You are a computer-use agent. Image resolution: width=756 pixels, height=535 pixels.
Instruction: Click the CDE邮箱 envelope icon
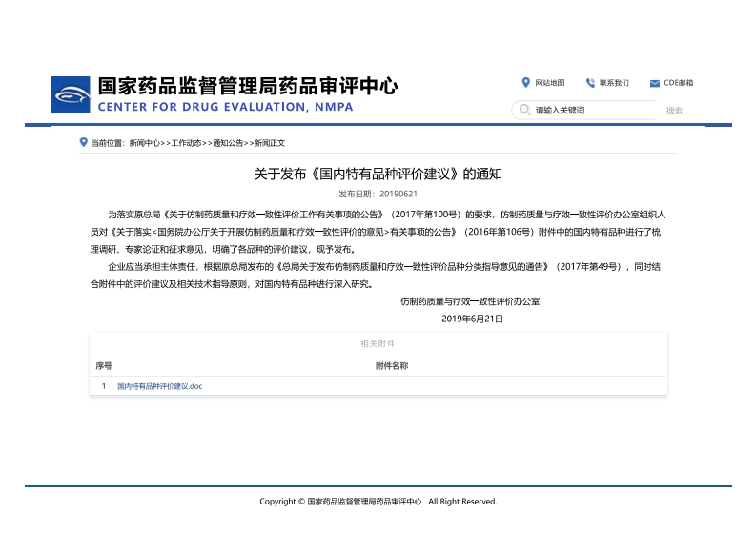655,83
